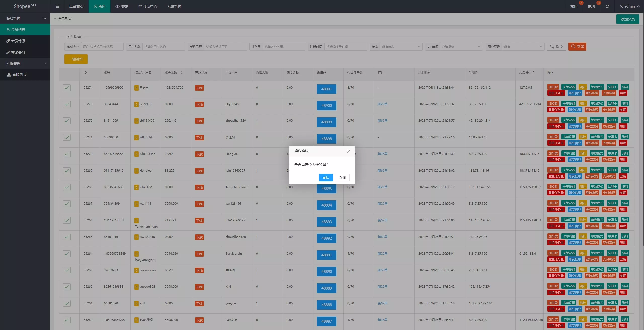Switch to the 交易 top menu

pyautogui.click(x=122, y=6)
